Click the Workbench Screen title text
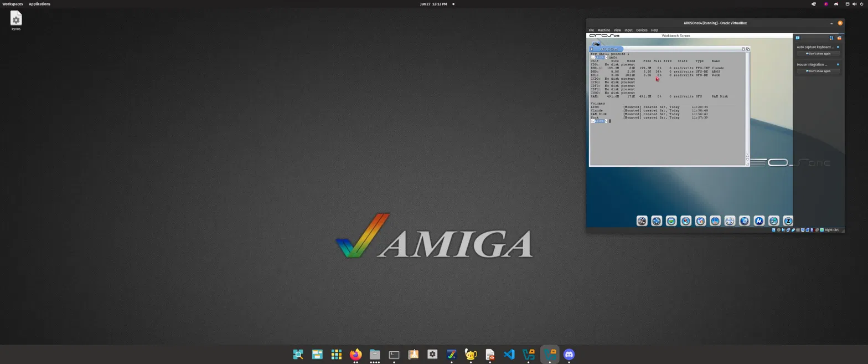The width and height of the screenshot is (868, 364). (676, 35)
